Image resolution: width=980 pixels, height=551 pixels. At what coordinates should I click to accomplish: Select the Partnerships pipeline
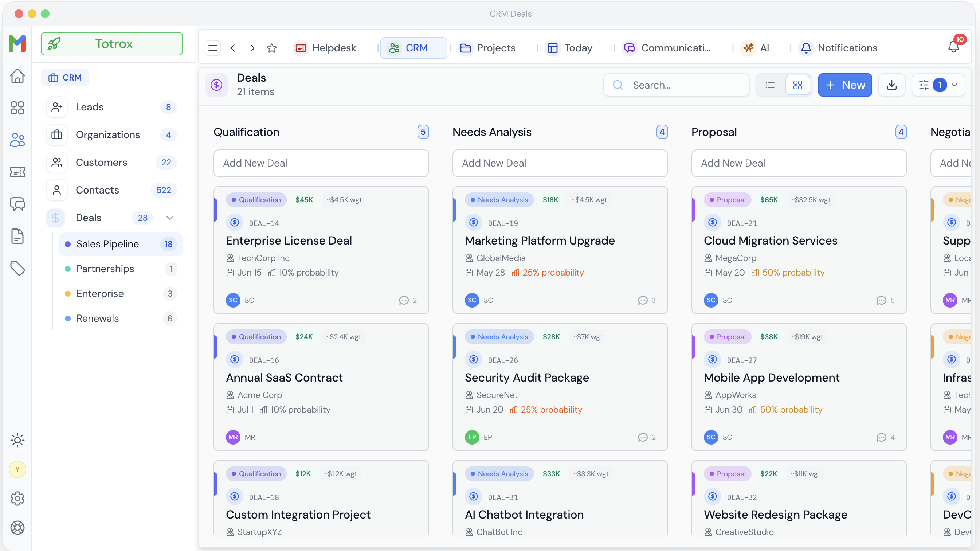click(121, 269)
